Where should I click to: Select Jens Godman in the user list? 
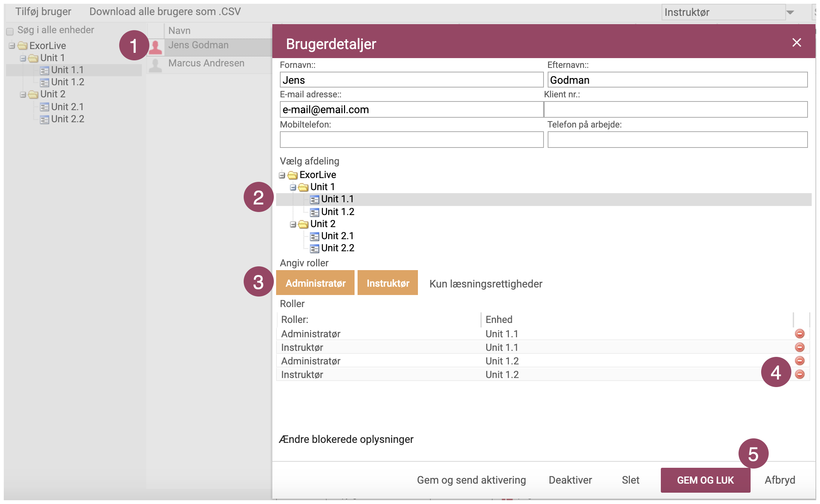(x=198, y=45)
